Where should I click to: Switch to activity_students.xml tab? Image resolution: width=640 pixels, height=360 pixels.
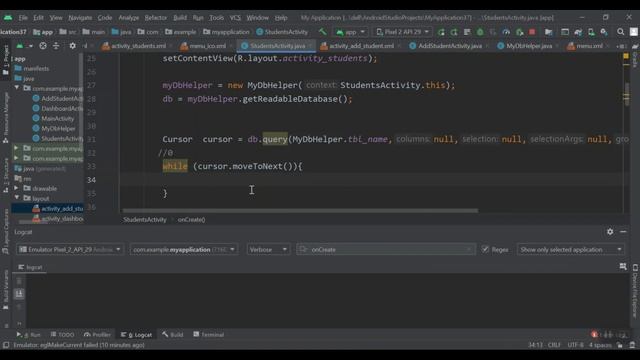134,46
